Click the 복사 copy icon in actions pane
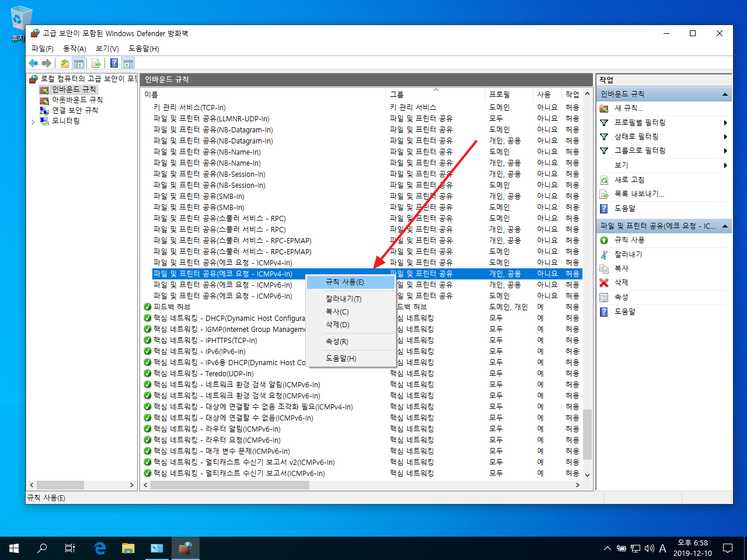This screenshot has width=747, height=560. [x=604, y=268]
